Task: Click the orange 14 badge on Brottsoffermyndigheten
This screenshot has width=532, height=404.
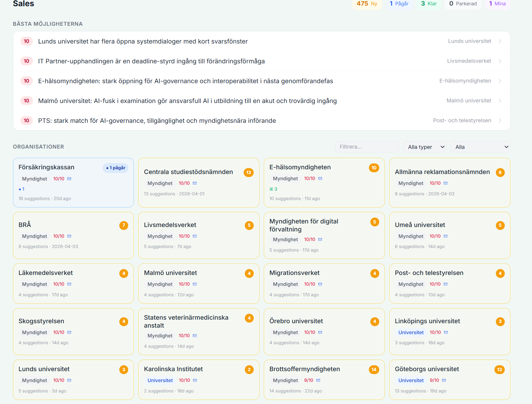Action: [x=374, y=370]
